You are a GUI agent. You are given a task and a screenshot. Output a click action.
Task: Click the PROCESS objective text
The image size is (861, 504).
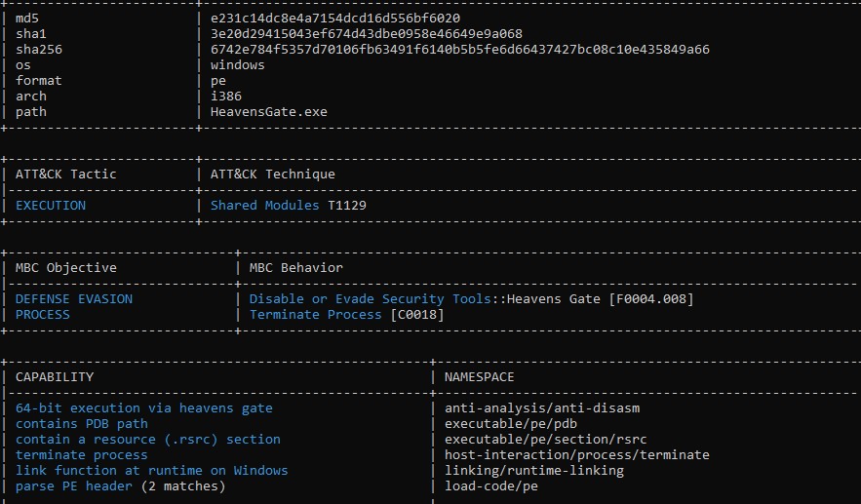[43, 315]
